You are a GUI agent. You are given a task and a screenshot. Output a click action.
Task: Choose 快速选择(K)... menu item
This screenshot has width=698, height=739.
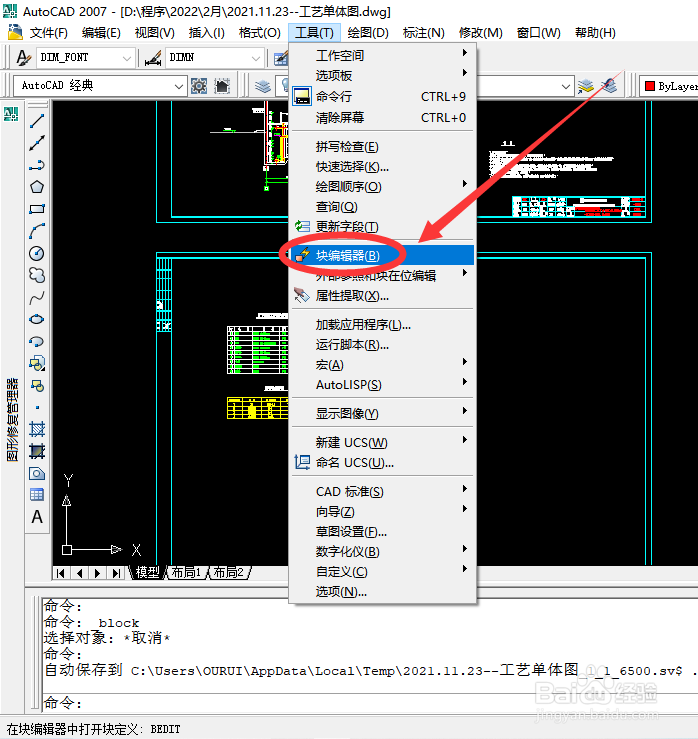pyautogui.click(x=383, y=167)
